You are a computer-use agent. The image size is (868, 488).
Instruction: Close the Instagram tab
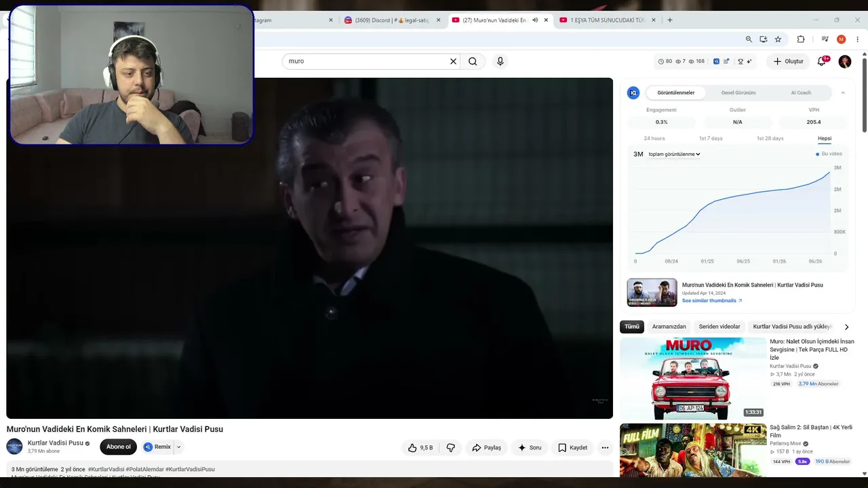[331, 20]
